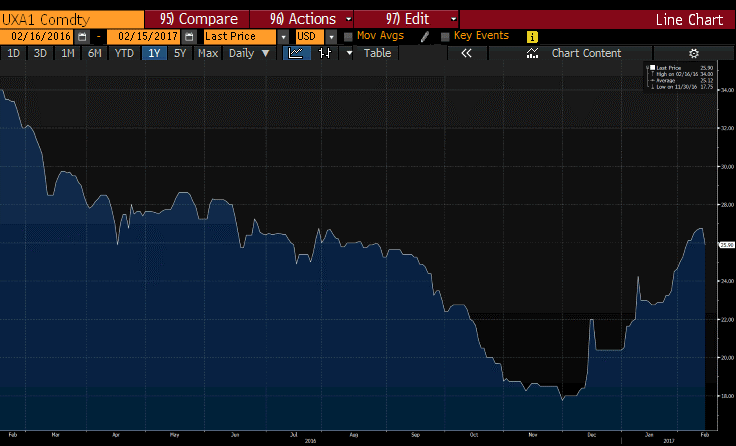736x446 pixels.
Task: Click the yellow info icon
Action: 532,37
